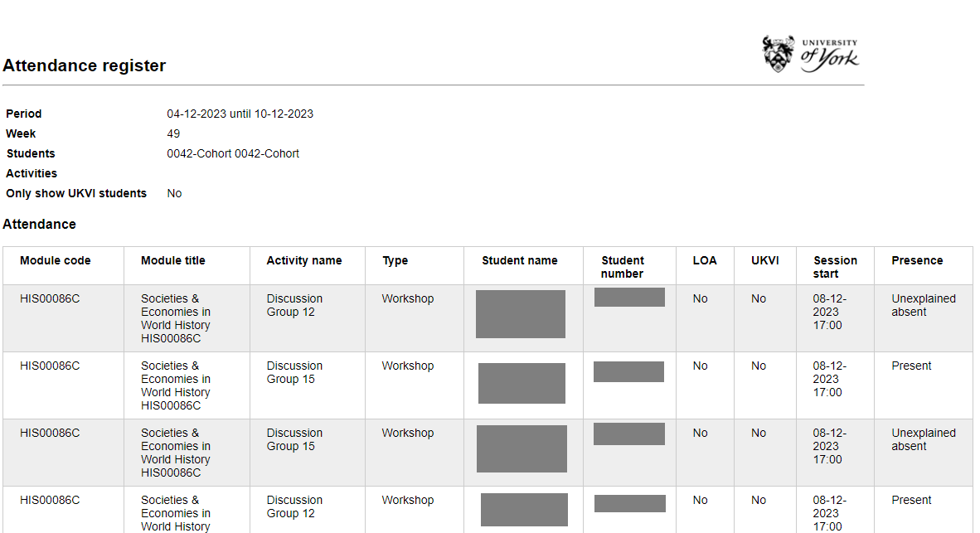This screenshot has height=533, width=980.
Task: Click the Student number column header
Action: coord(623,266)
